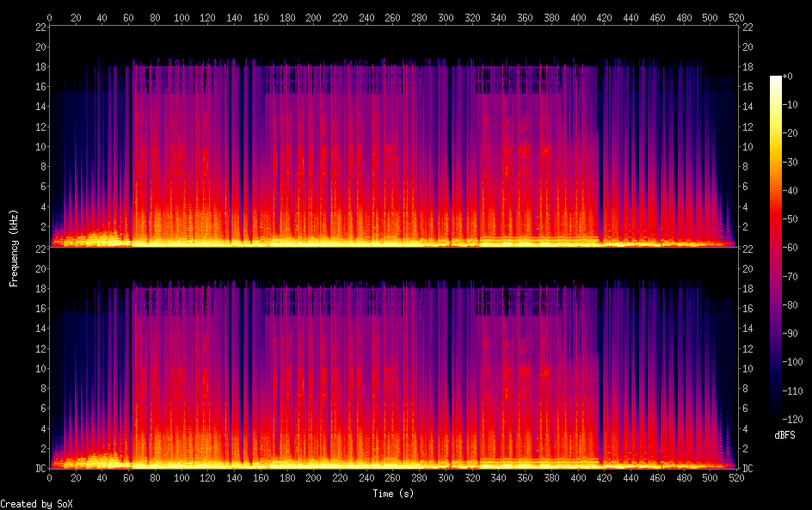Viewport: 812px width, 510px height.
Task: Click the '520' tick on bottom time axis
Action: click(736, 478)
